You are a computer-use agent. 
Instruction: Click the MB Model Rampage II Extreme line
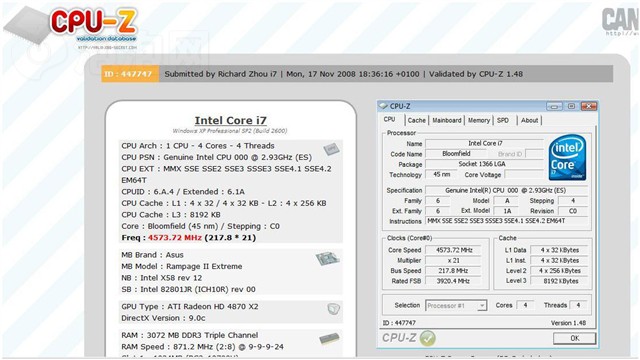[182, 266]
